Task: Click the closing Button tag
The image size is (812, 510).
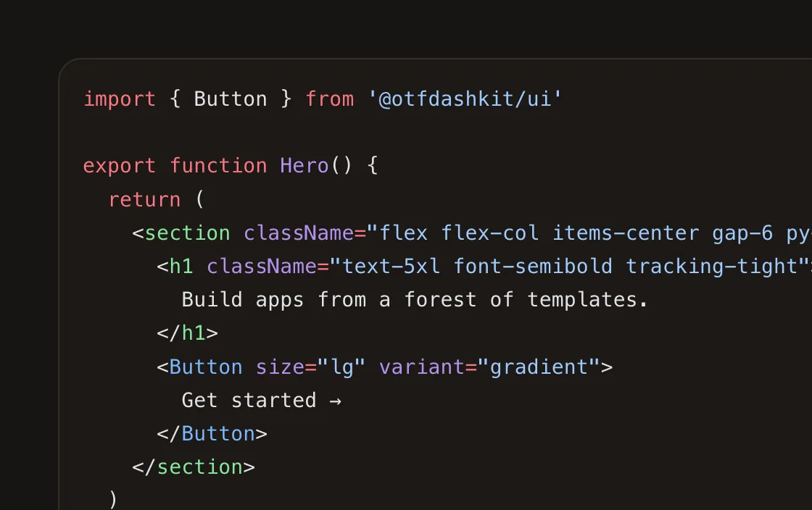Action: 212,433
